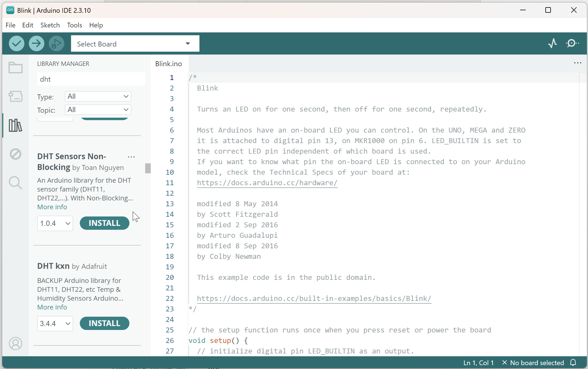This screenshot has height=369, width=588.
Task: Open the Serial Plotter
Action: (553, 43)
